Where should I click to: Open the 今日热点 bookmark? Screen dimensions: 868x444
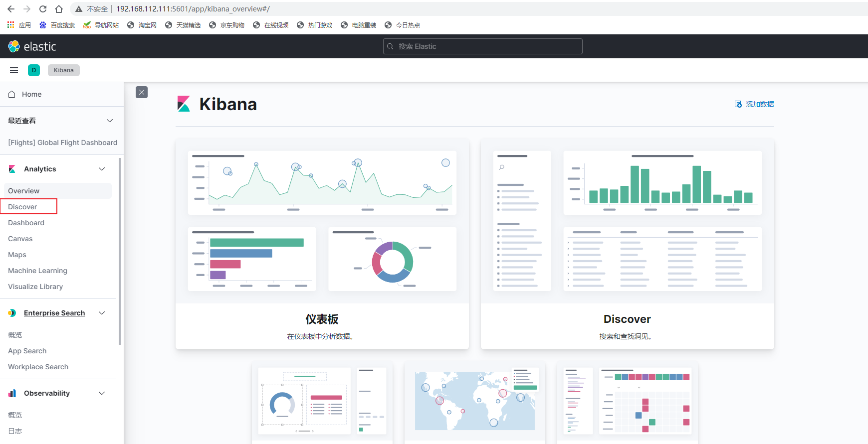(x=402, y=25)
